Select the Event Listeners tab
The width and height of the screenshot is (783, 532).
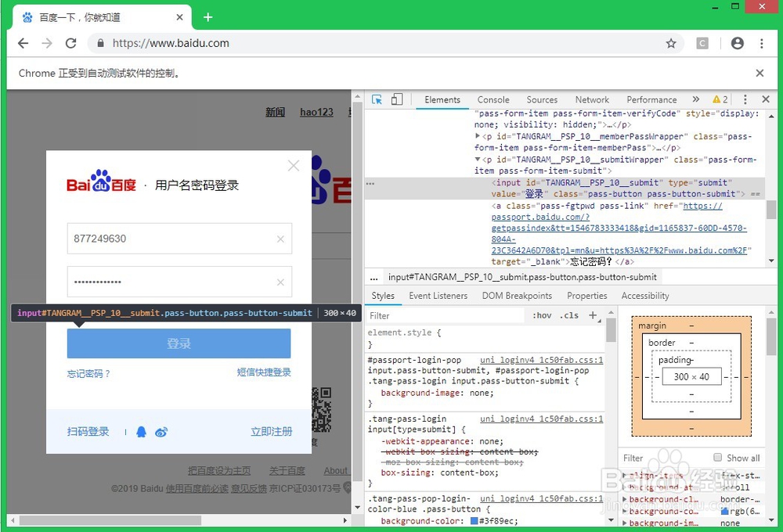[x=438, y=296]
